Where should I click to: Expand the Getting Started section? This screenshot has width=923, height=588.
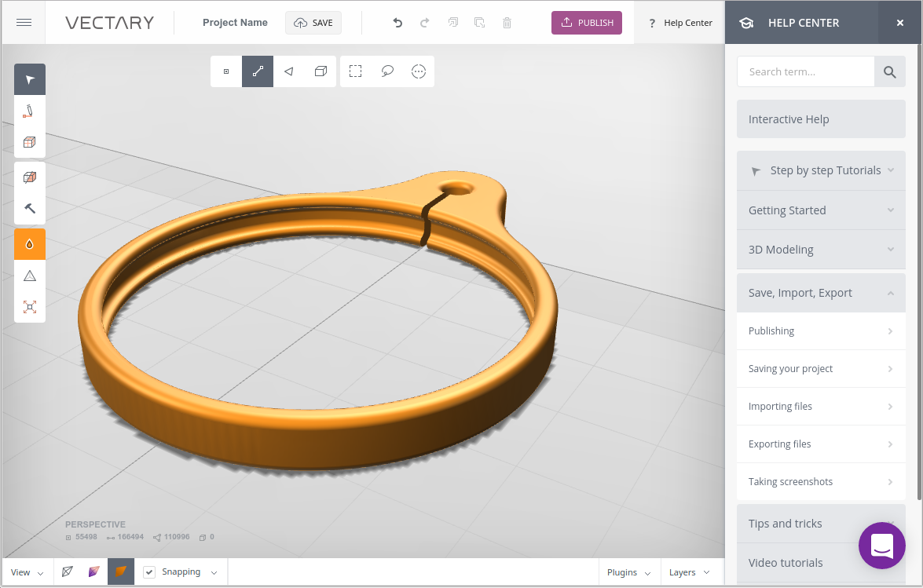click(x=821, y=210)
